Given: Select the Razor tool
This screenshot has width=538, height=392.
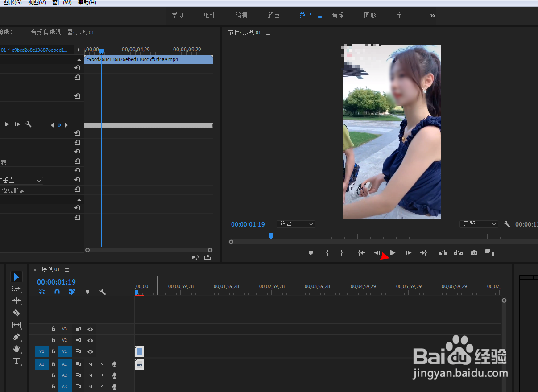Looking at the screenshot, I should [x=17, y=313].
